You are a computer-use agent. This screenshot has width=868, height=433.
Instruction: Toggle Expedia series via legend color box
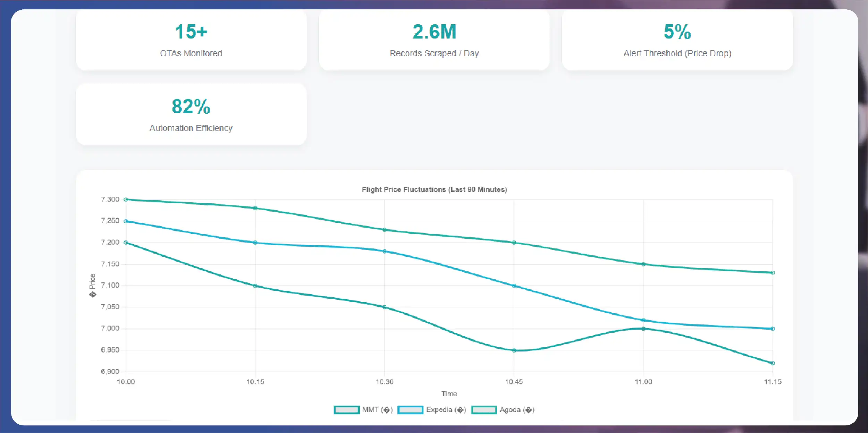point(410,410)
